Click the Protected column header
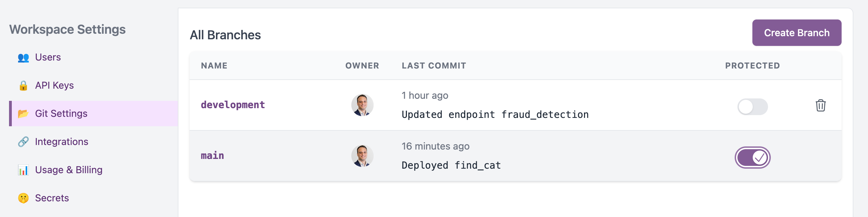This screenshot has height=217, width=868. point(752,66)
